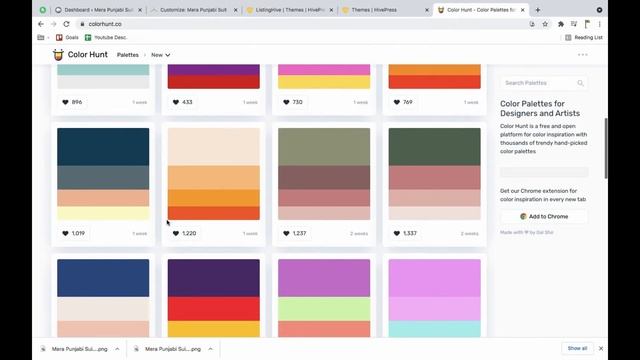Expand the New sorting dropdown

pos(161,55)
